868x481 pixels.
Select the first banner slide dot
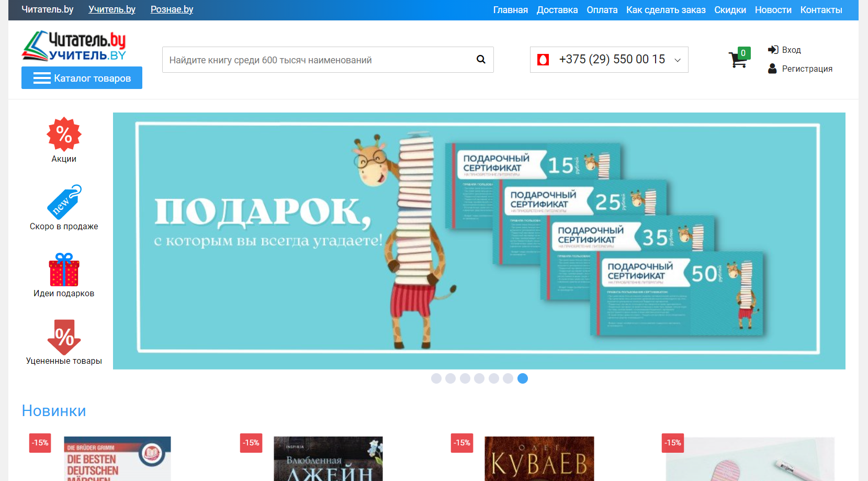click(436, 378)
